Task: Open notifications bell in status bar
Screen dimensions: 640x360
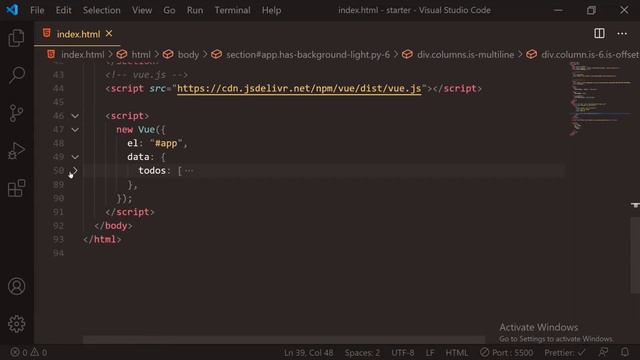Action: tap(624, 352)
